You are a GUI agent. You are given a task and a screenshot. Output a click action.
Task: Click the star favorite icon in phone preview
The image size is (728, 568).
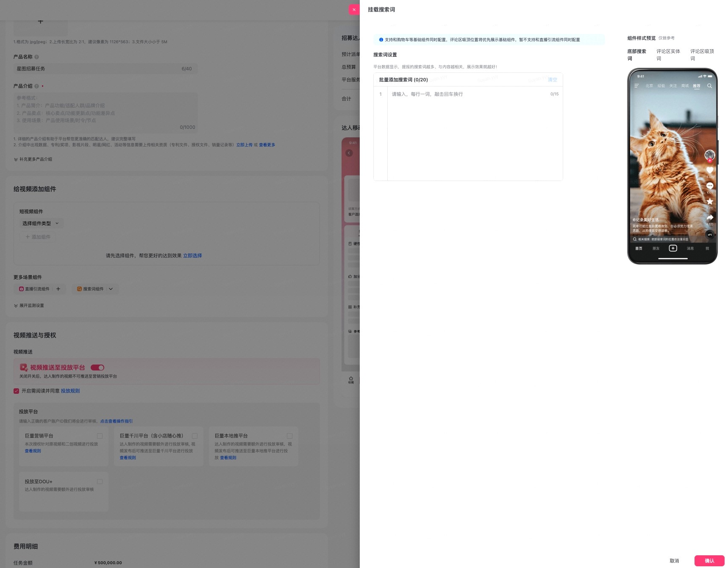tap(710, 201)
